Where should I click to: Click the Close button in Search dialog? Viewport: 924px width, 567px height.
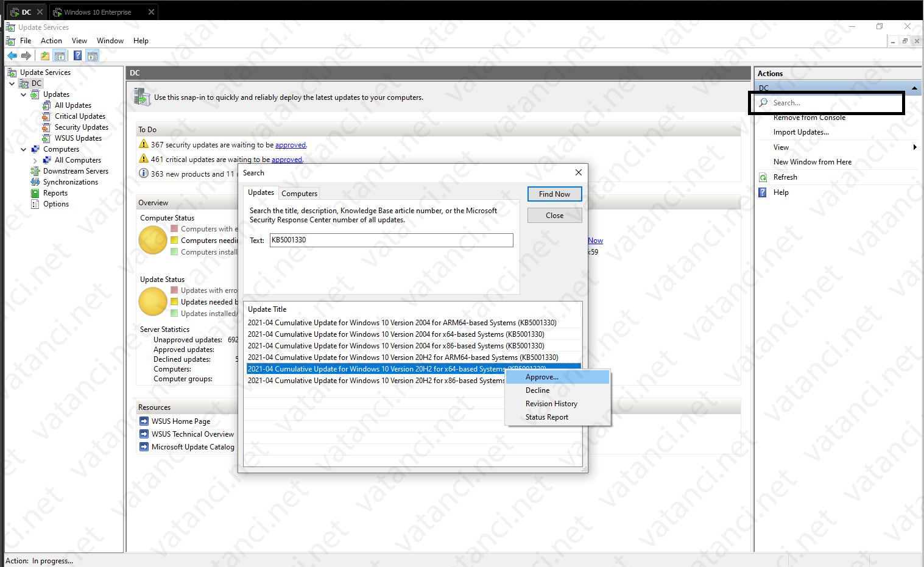tap(554, 216)
